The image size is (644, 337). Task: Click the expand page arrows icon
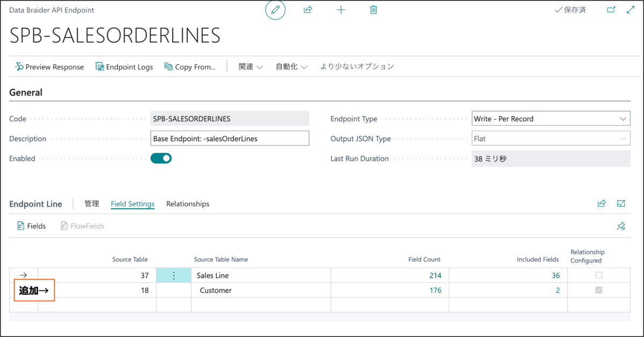(x=631, y=10)
